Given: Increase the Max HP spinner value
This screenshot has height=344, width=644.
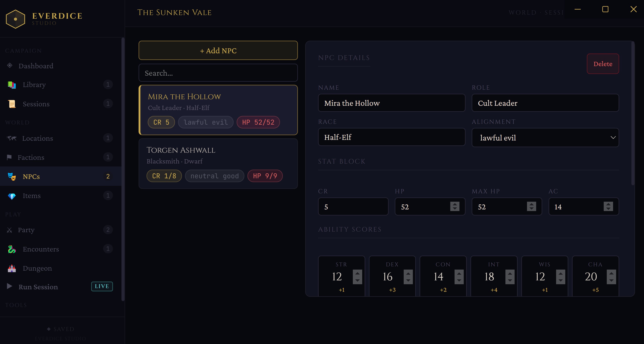Looking at the screenshot, I should [x=531, y=204].
